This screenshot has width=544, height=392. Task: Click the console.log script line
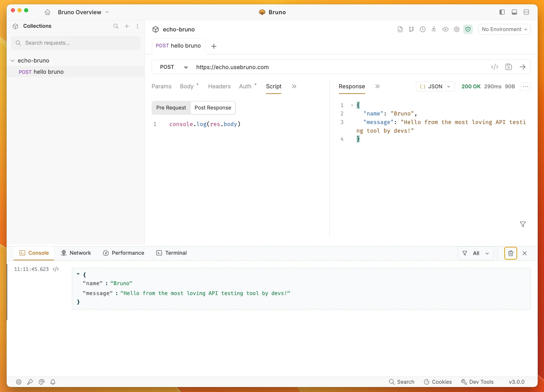(x=205, y=124)
